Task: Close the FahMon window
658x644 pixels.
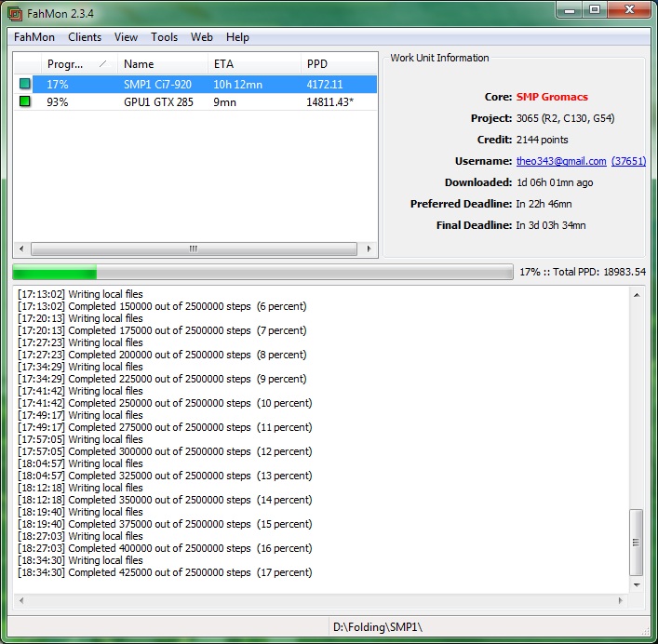Action: point(629,10)
